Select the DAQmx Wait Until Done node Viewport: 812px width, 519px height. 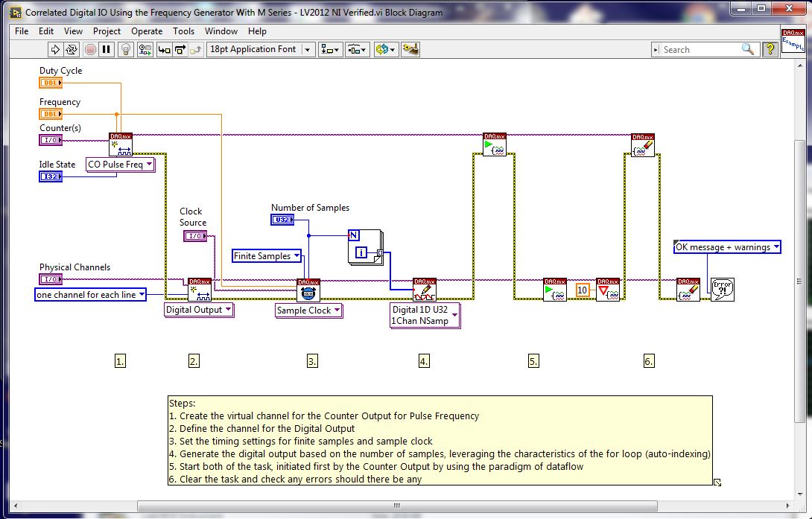pos(608,290)
